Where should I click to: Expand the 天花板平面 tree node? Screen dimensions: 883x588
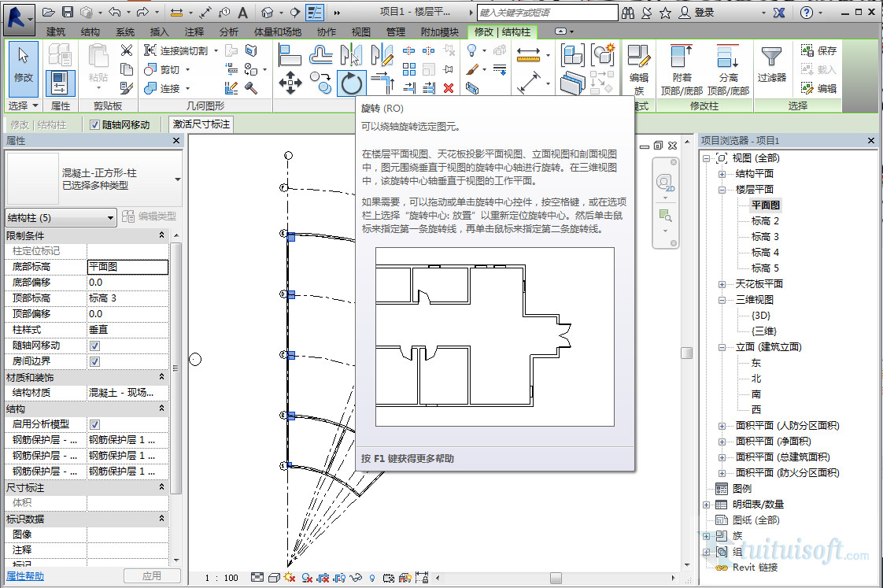point(722,284)
